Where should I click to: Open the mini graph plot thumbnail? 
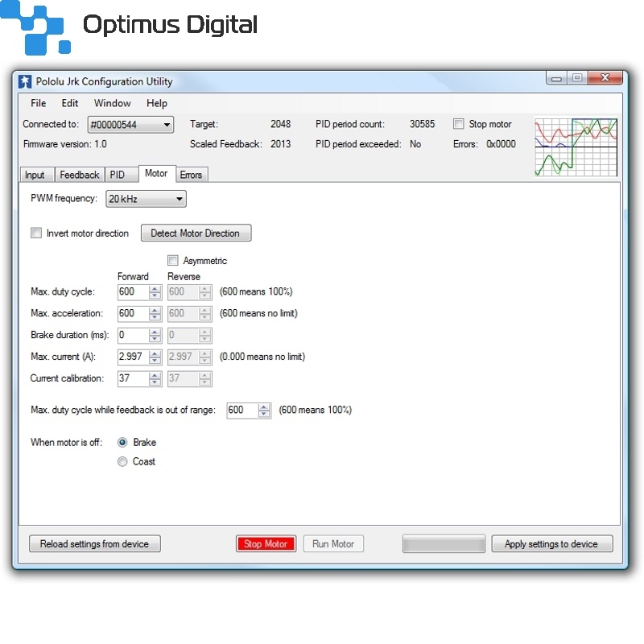(576, 147)
